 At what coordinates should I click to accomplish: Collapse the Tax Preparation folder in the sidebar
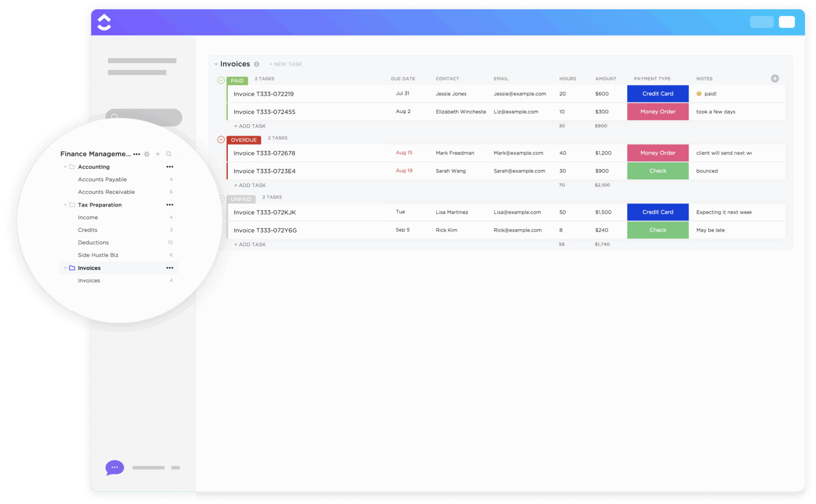(x=65, y=205)
